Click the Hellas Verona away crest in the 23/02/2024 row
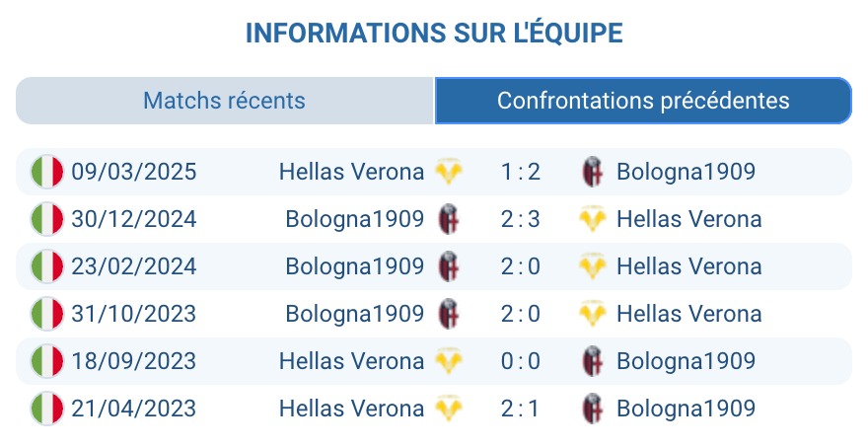 coord(592,266)
